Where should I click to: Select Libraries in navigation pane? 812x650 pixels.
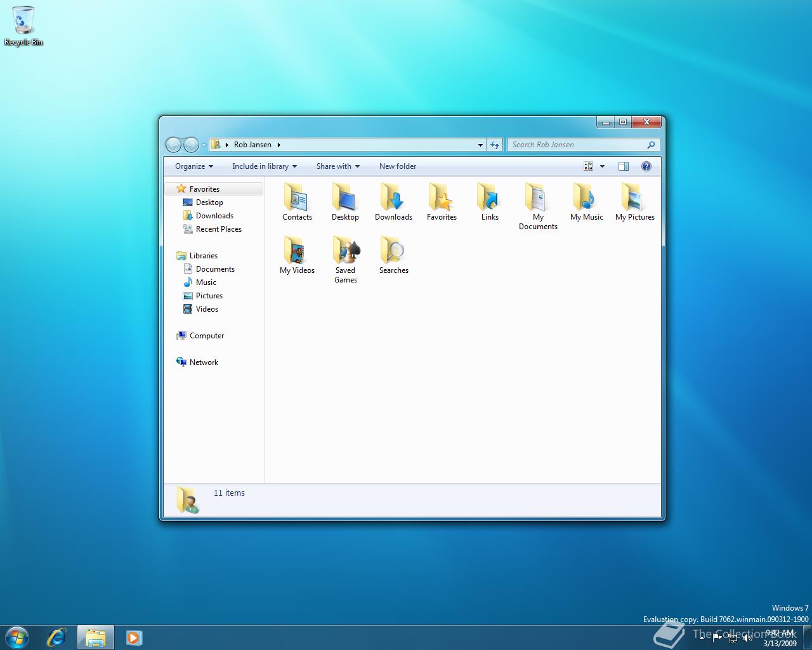[x=204, y=256]
